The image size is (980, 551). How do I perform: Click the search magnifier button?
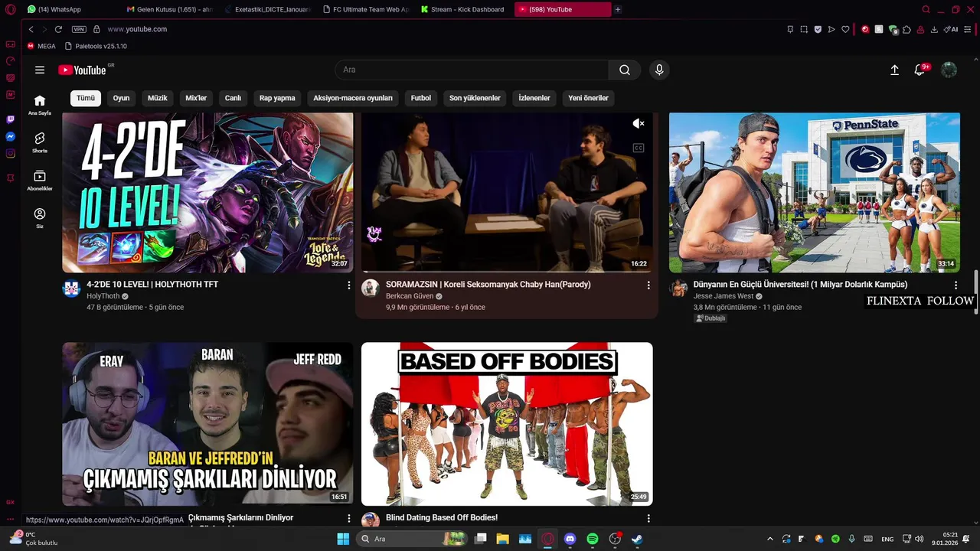tap(625, 70)
